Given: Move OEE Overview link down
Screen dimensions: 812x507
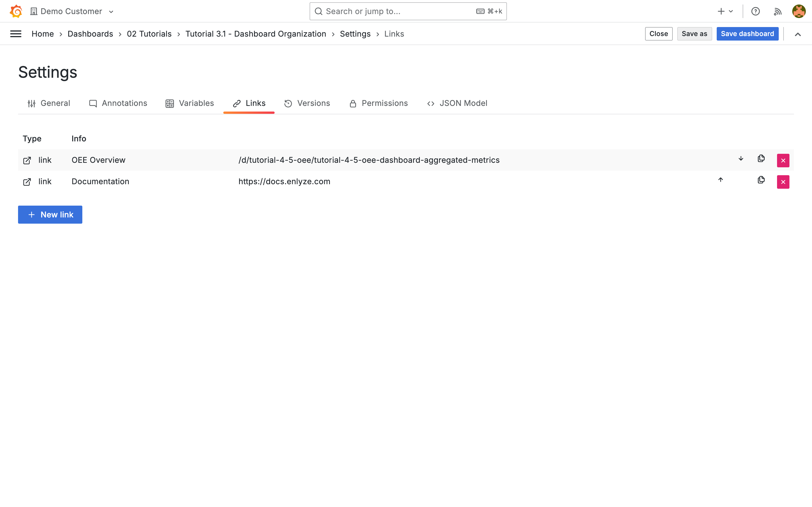Looking at the screenshot, I should [x=741, y=159].
